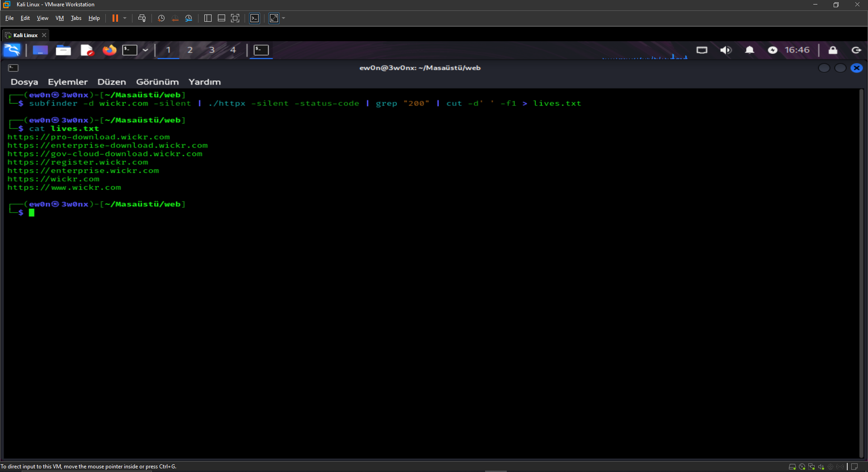Pause the virtual machine with the orange button
The image size is (868, 472).
pos(115,18)
